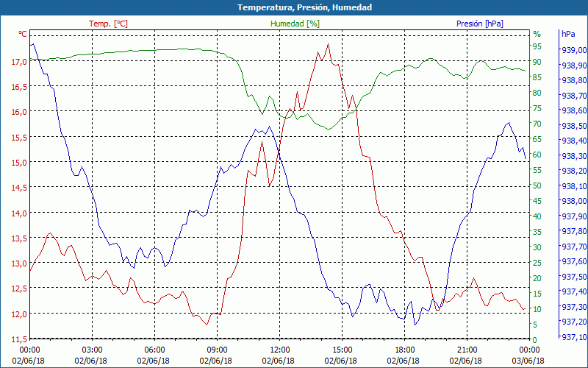Click pressure axis value "939,00"
The height and width of the screenshot is (368, 588).
click(574, 50)
